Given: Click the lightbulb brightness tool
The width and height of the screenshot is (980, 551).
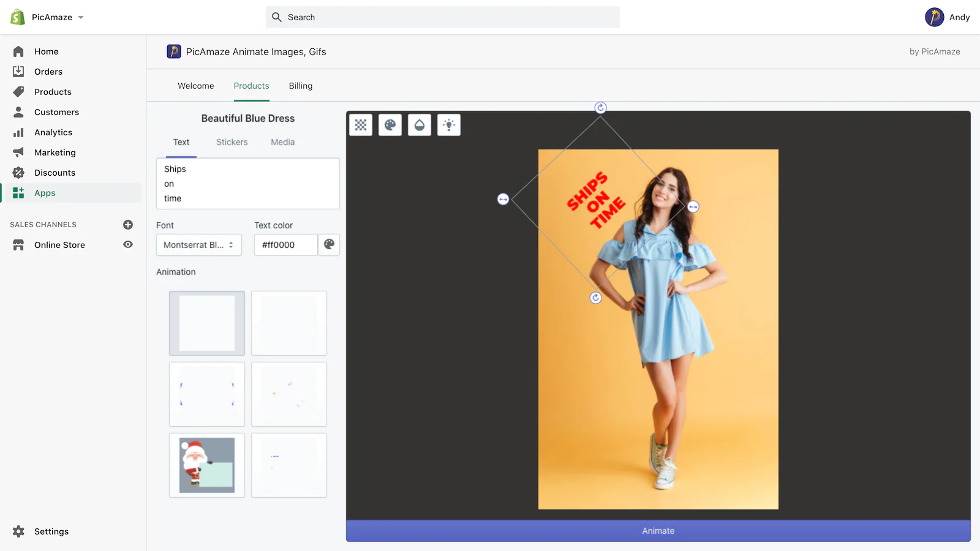Looking at the screenshot, I should tap(449, 125).
